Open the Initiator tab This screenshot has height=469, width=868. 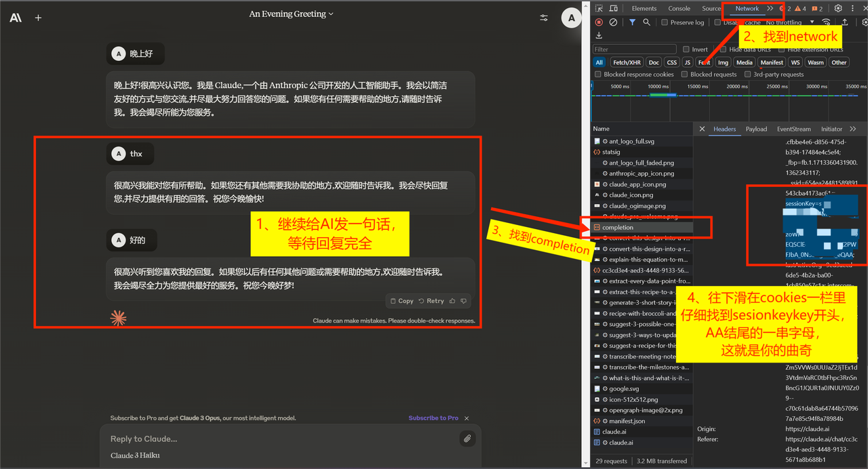click(831, 129)
